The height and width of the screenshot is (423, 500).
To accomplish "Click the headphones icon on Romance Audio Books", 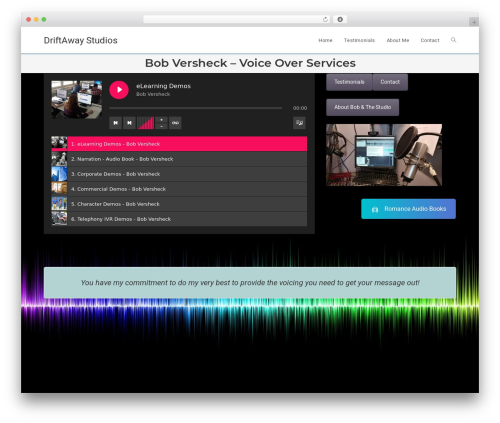I will point(375,209).
